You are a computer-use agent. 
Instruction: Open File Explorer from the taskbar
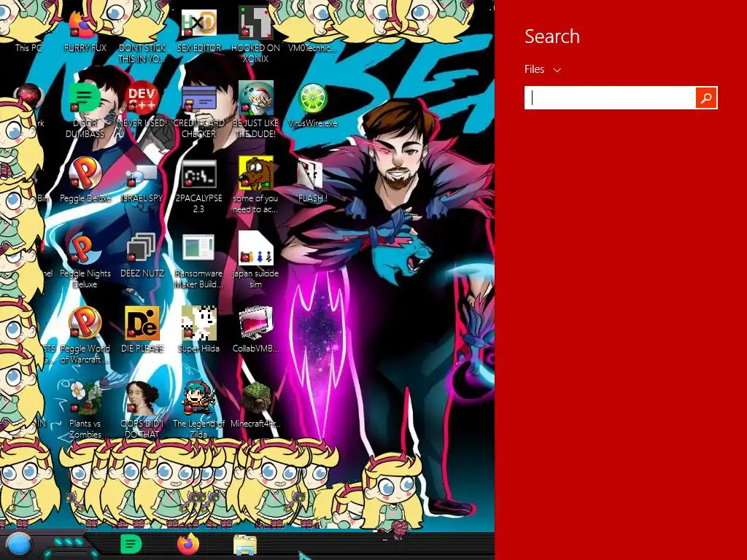coord(245,544)
